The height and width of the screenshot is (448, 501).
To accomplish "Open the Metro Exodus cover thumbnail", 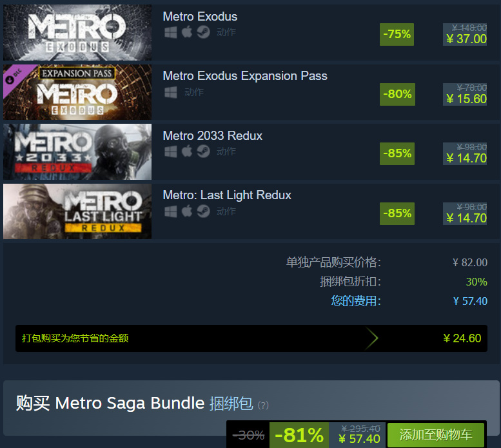I will click(x=77, y=32).
